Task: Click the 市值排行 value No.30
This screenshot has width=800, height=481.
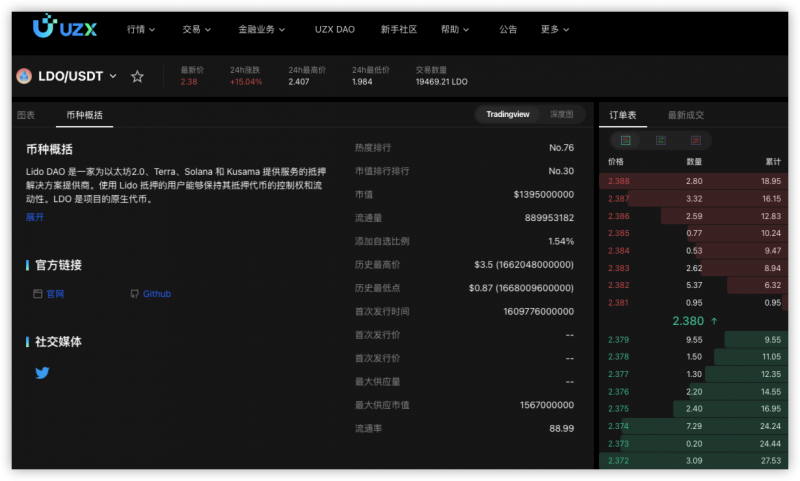Action: 561,171
